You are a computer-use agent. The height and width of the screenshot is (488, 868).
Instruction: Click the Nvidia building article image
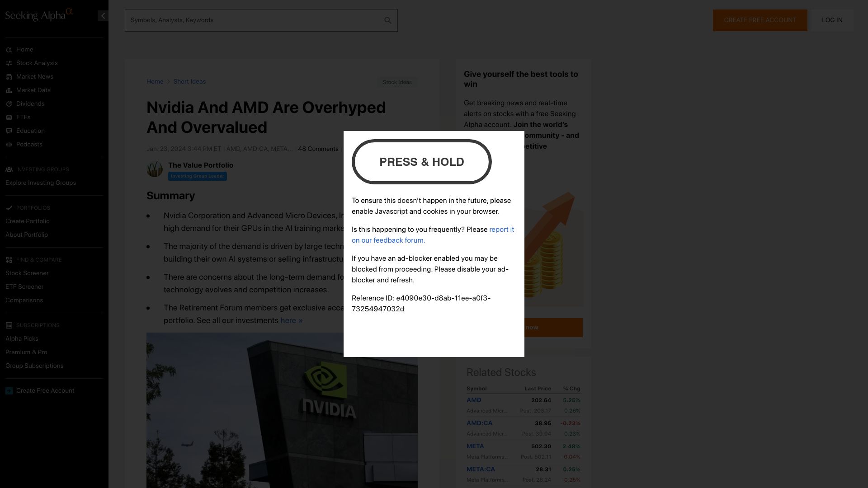282,410
